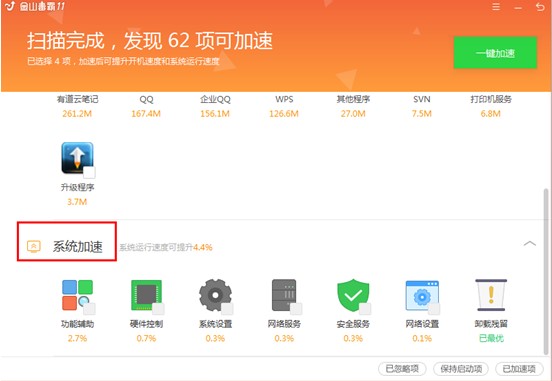Click the 系统设置 gear icon
Image resolution: width=552 pixels, height=381 pixels.
(x=215, y=295)
